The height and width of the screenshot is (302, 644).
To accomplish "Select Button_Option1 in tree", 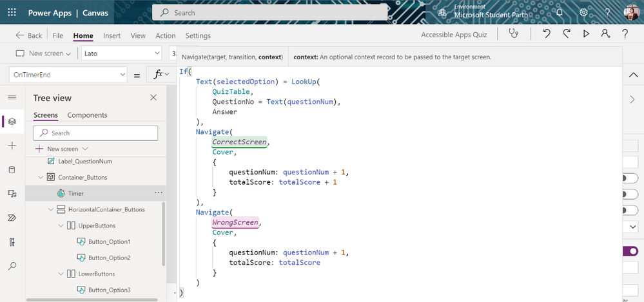I will pos(109,241).
